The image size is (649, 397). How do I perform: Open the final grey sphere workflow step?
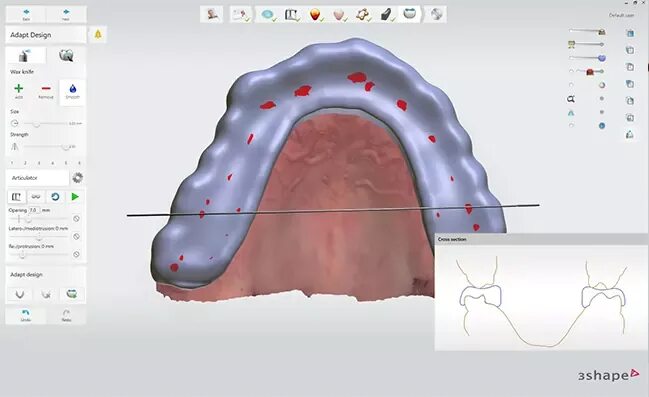point(436,14)
